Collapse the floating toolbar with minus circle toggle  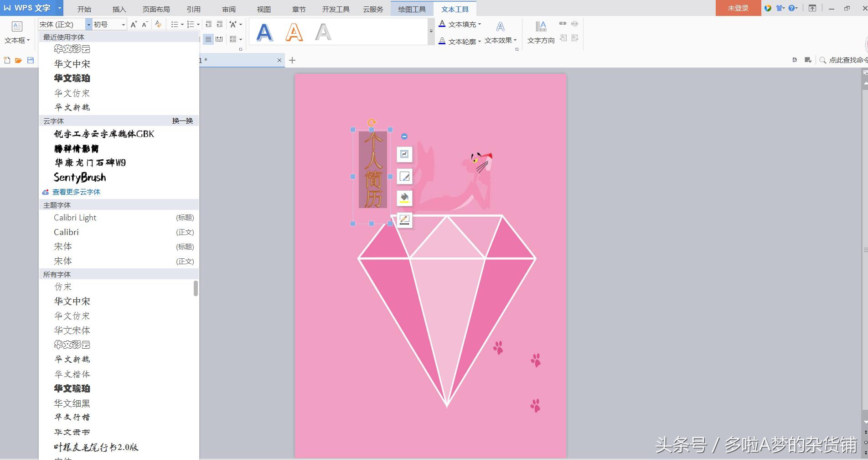point(404,136)
